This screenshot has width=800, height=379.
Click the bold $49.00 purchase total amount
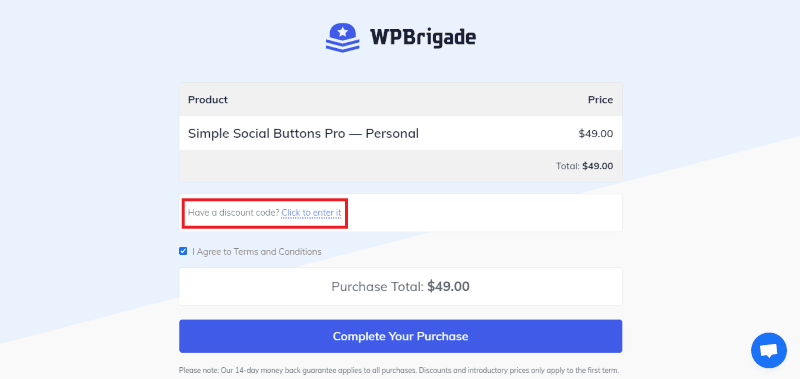coord(448,287)
